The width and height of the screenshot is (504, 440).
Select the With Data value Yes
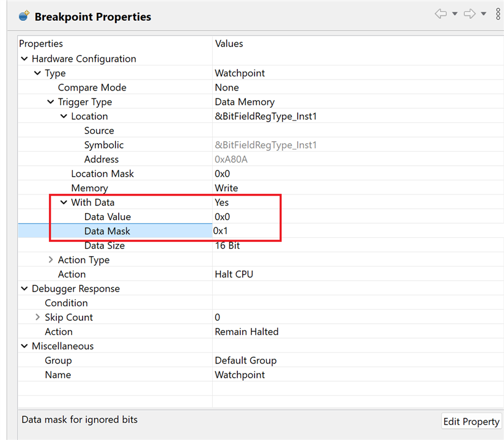[x=222, y=202]
